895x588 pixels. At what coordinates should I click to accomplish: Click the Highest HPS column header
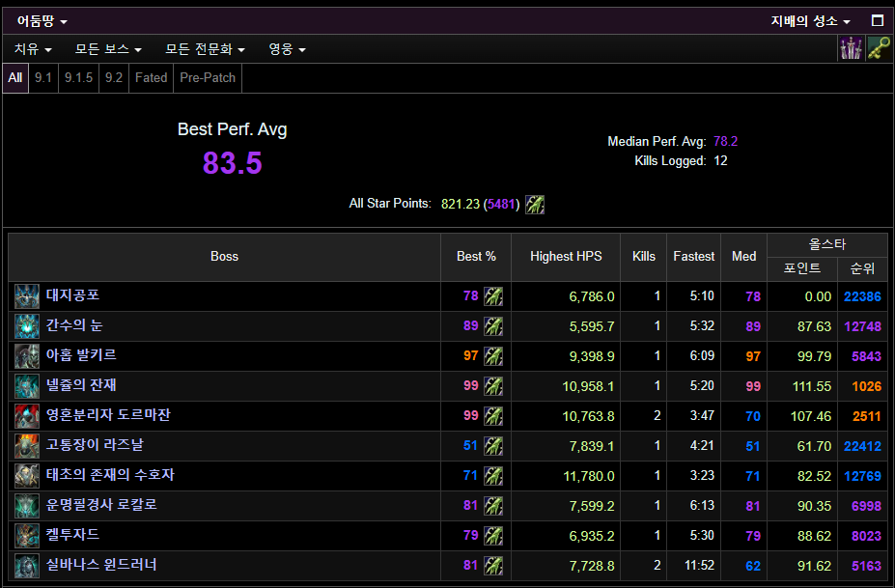[566, 257]
